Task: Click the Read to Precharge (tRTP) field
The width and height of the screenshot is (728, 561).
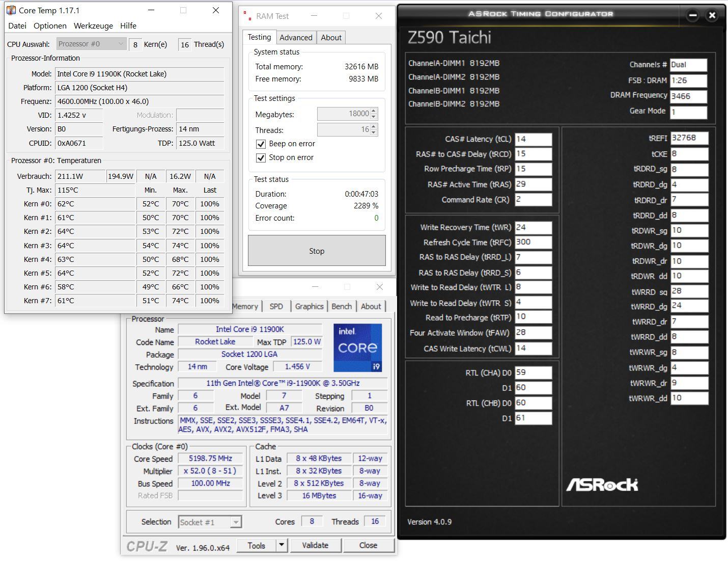Action: (x=533, y=317)
